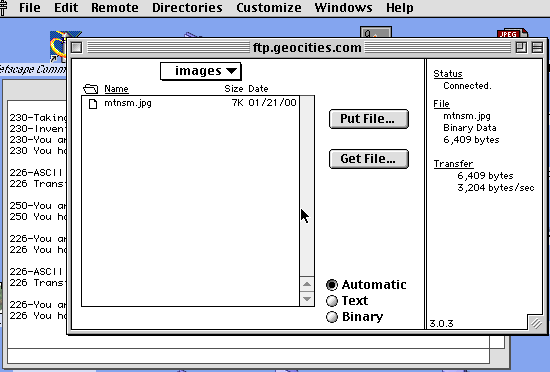The width and height of the screenshot is (550, 372).
Task: Open the Directories menu
Action: (187, 7)
